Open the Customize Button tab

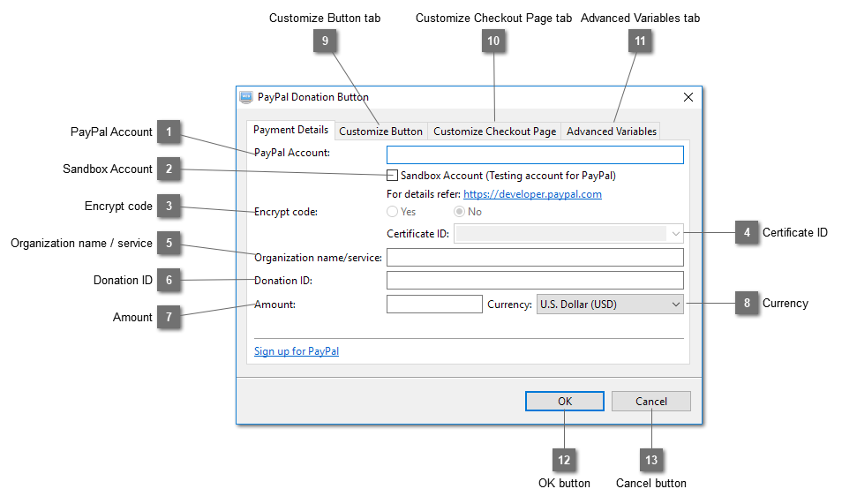click(x=380, y=132)
